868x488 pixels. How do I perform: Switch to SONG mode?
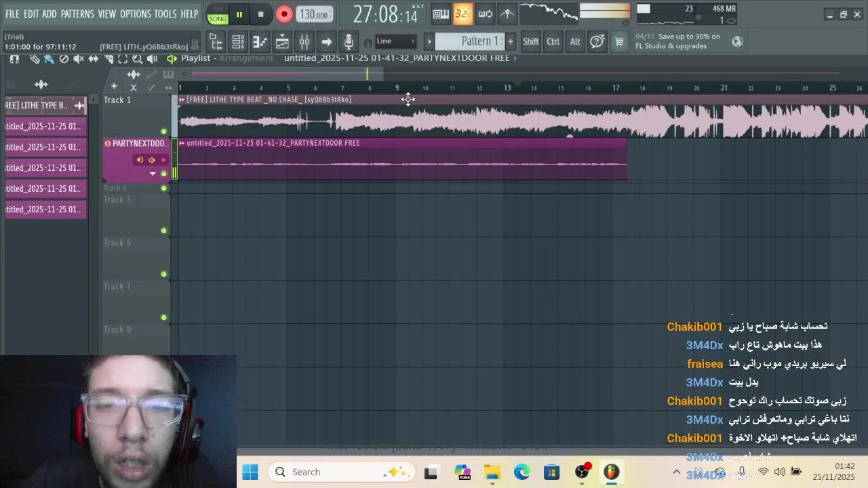coord(218,19)
